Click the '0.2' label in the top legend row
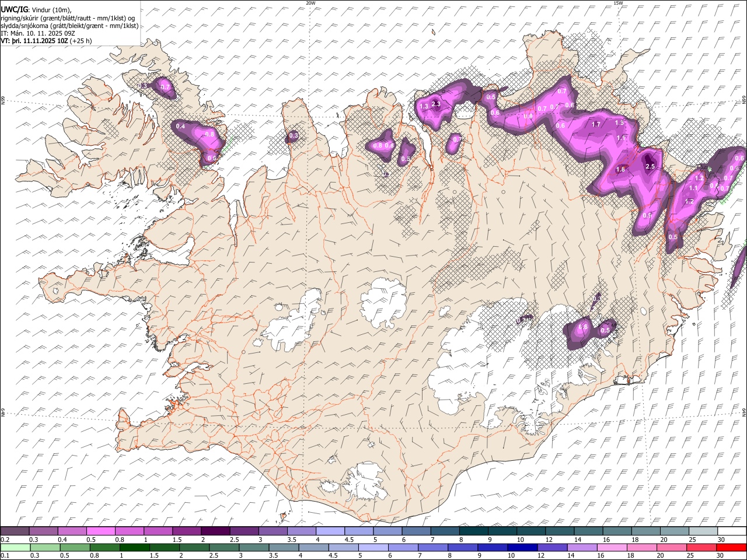 pyautogui.click(x=5, y=540)
